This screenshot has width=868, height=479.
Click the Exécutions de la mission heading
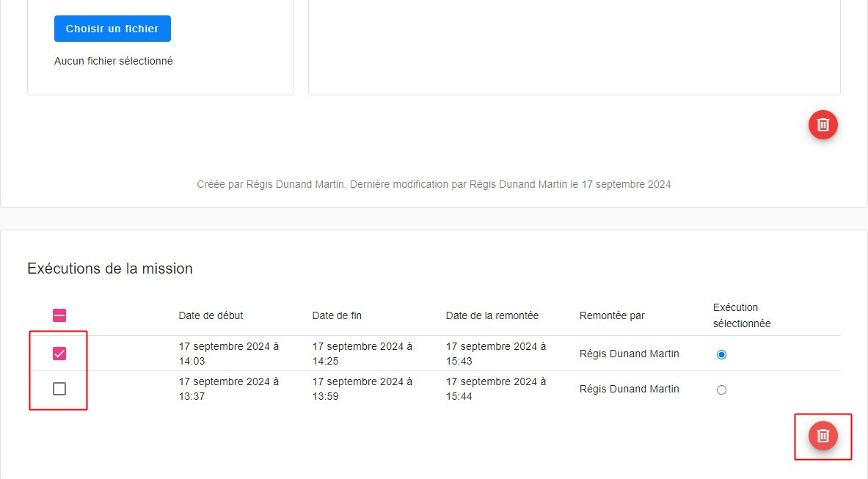110,268
